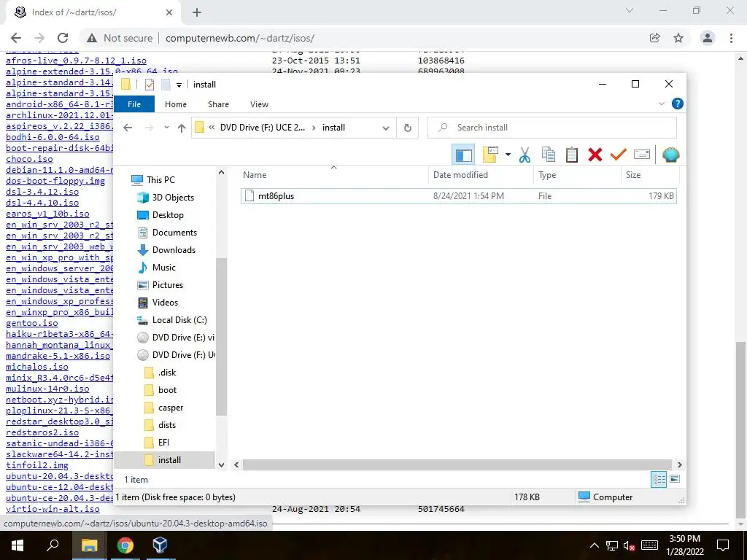The height and width of the screenshot is (560, 747).
Task: Select This PC in navigation tree
Action: tap(160, 179)
